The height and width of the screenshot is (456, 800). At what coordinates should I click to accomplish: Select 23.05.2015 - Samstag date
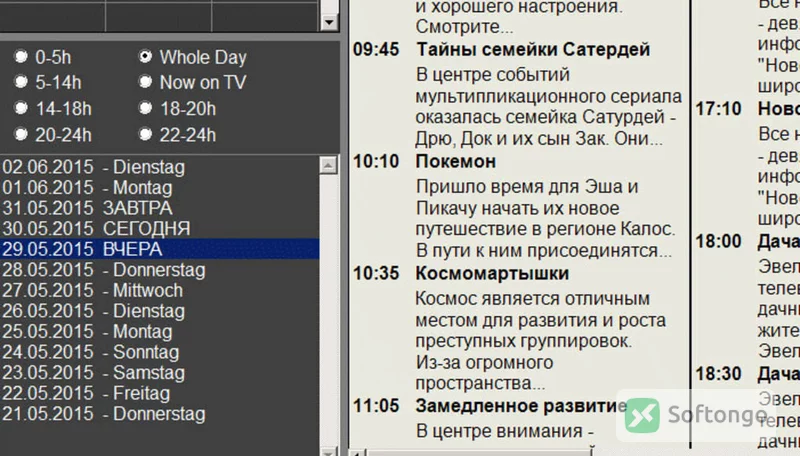point(160,372)
